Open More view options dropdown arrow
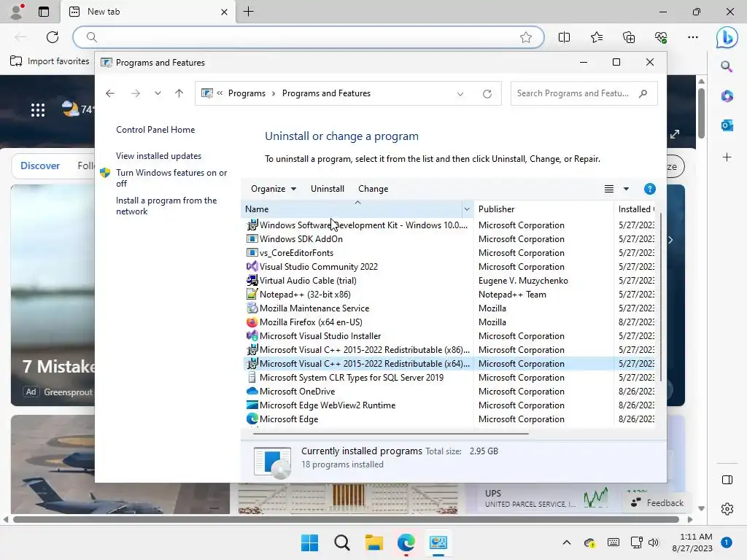This screenshot has height=560, width=747. [x=626, y=189]
